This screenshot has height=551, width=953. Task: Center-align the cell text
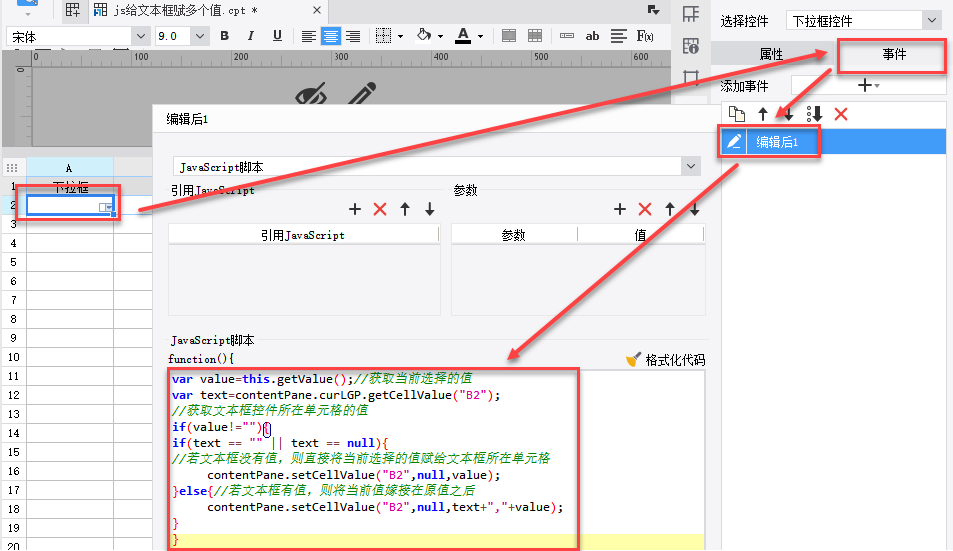331,36
